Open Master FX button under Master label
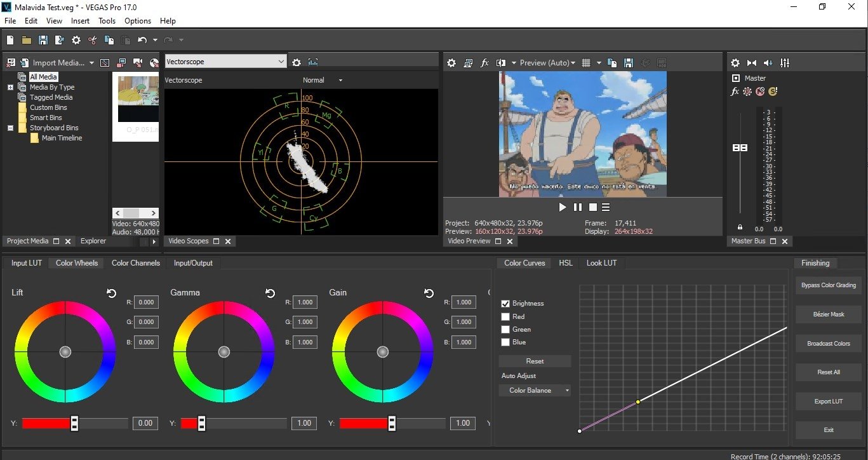 click(x=735, y=91)
